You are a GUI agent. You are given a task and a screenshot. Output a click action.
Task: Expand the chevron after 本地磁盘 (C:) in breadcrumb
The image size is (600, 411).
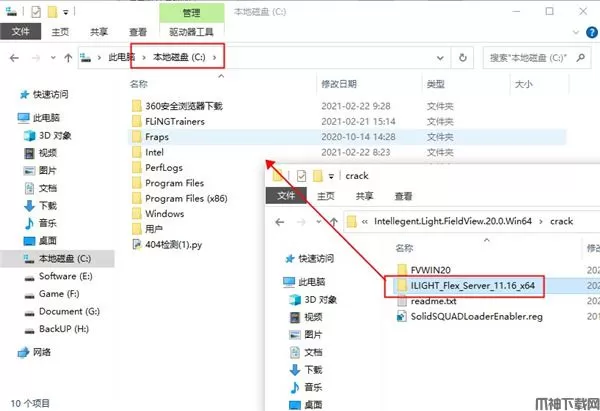(x=214, y=57)
